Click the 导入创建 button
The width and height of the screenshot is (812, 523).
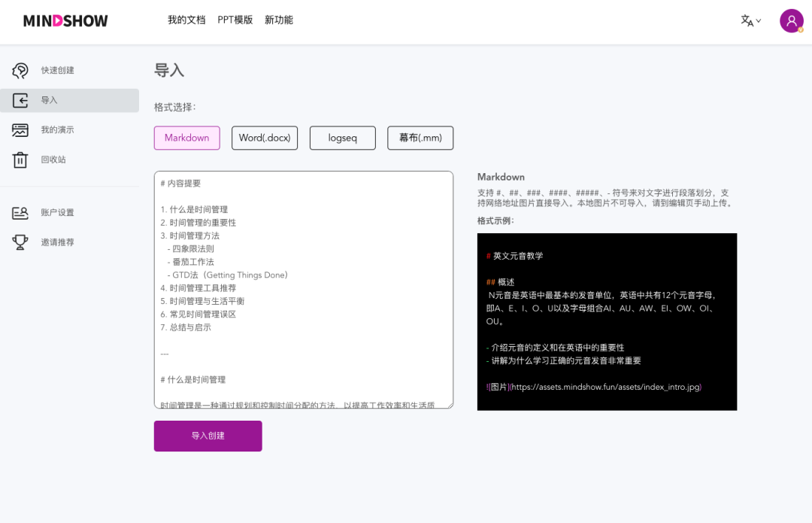coord(208,436)
